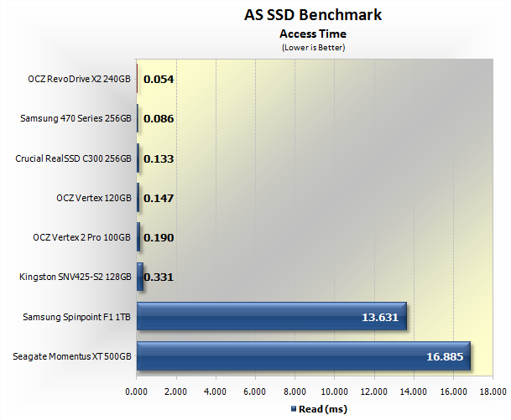Image resolution: width=511 pixels, height=420 pixels.
Task: Click the blue Read (ms) legend swatch
Action: coord(294,408)
